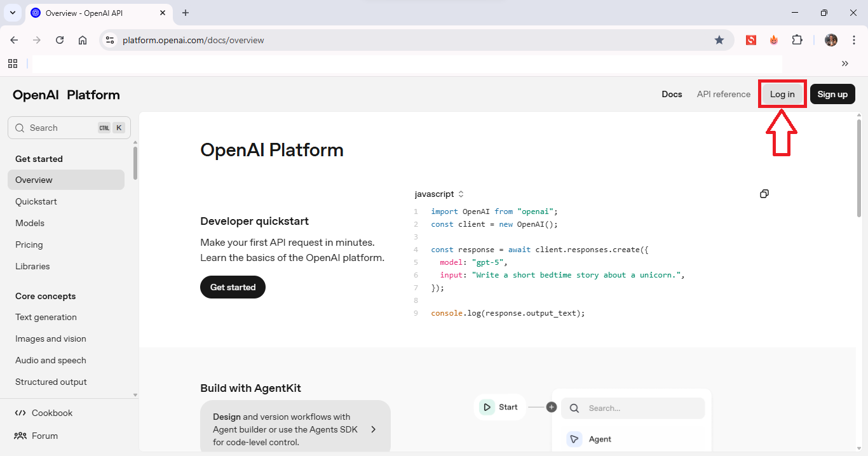This screenshot has width=868, height=456.
Task: Open Chrome three-dot menu
Action: (x=853, y=40)
